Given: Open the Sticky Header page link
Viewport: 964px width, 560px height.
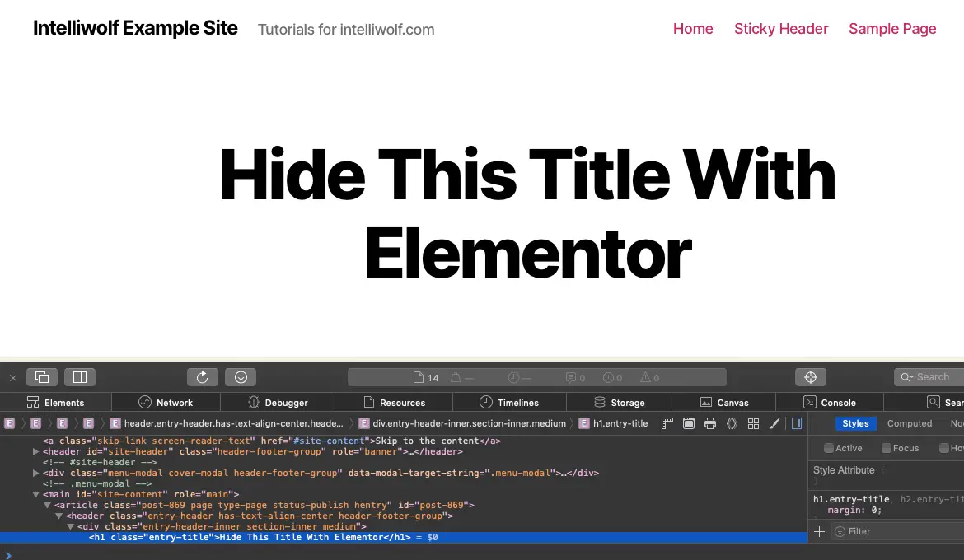Looking at the screenshot, I should [781, 29].
